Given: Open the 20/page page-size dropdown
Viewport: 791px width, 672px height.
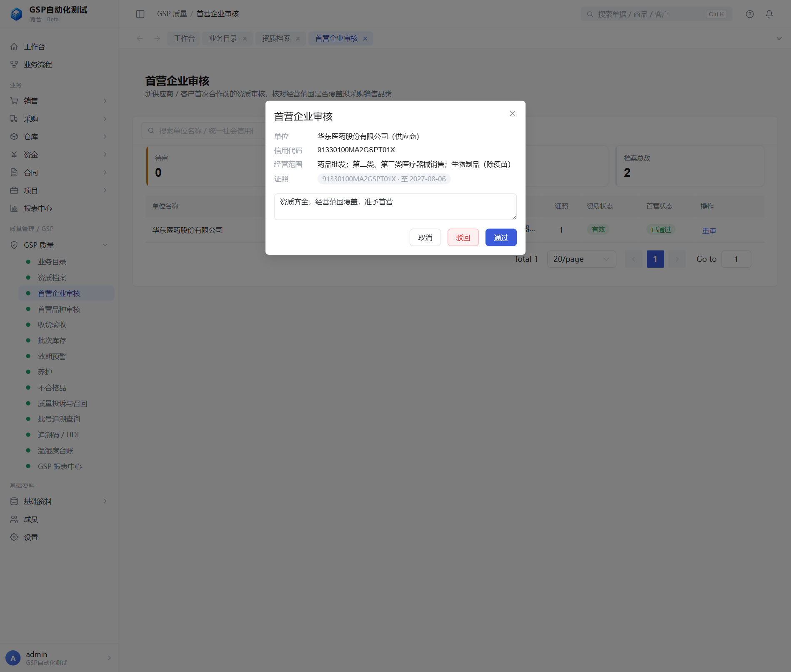Looking at the screenshot, I should point(581,259).
